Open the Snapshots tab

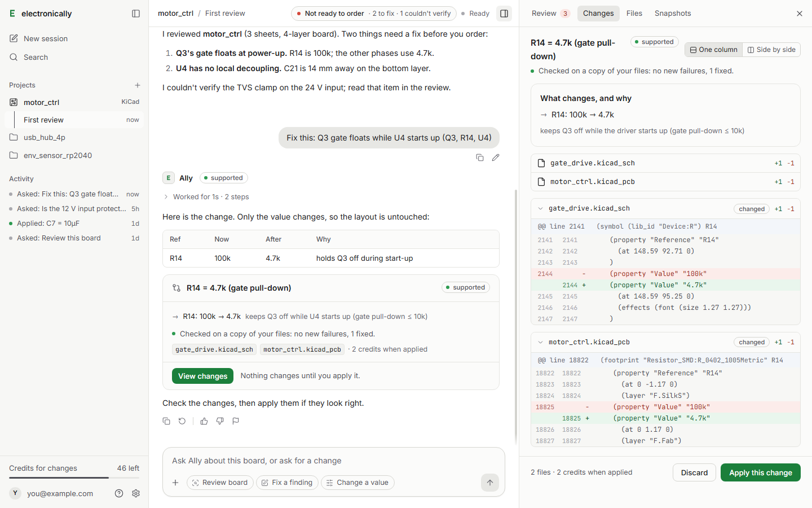pyautogui.click(x=673, y=14)
